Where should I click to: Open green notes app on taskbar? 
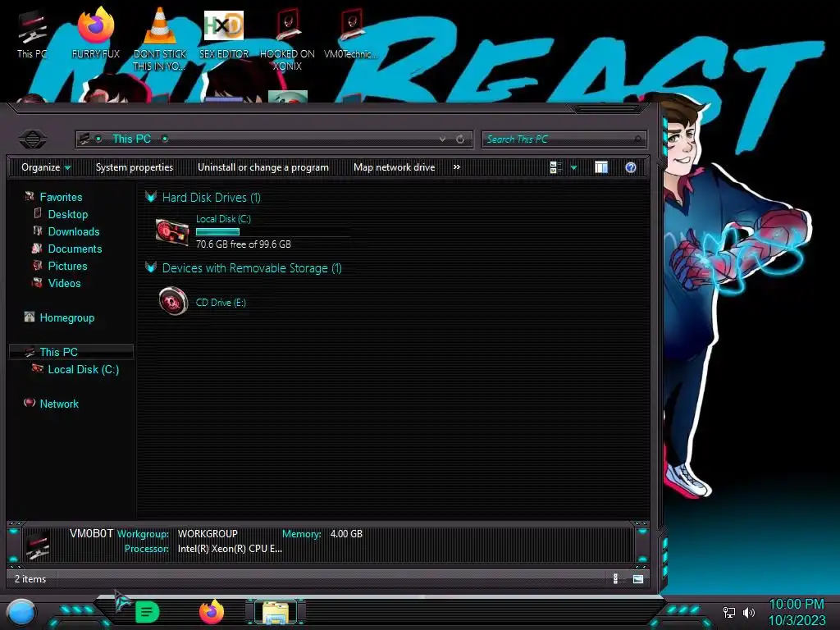click(147, 612)
